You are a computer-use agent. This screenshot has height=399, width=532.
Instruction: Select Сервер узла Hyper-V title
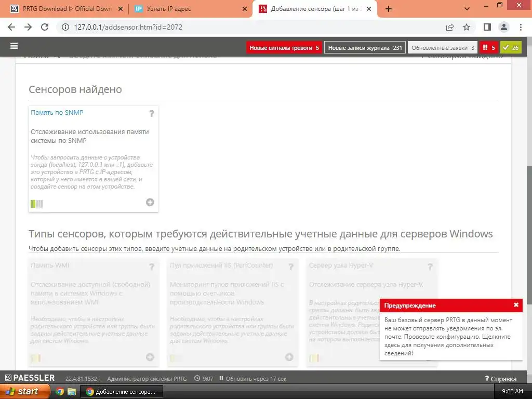[341, 265]
